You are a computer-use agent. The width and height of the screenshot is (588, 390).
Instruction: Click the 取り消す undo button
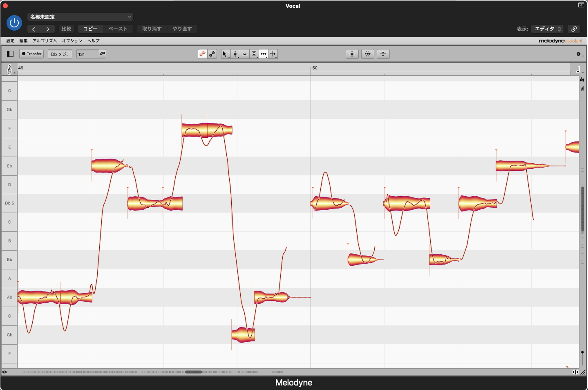152,29
